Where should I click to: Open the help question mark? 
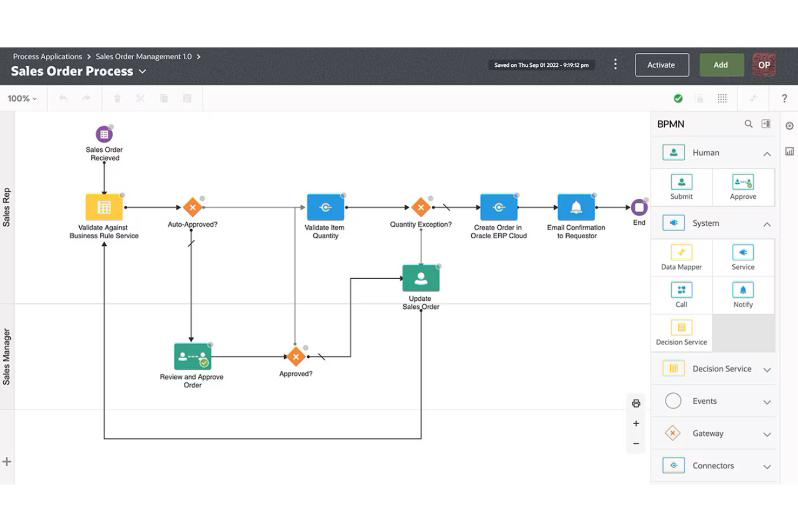click(784, 98)
